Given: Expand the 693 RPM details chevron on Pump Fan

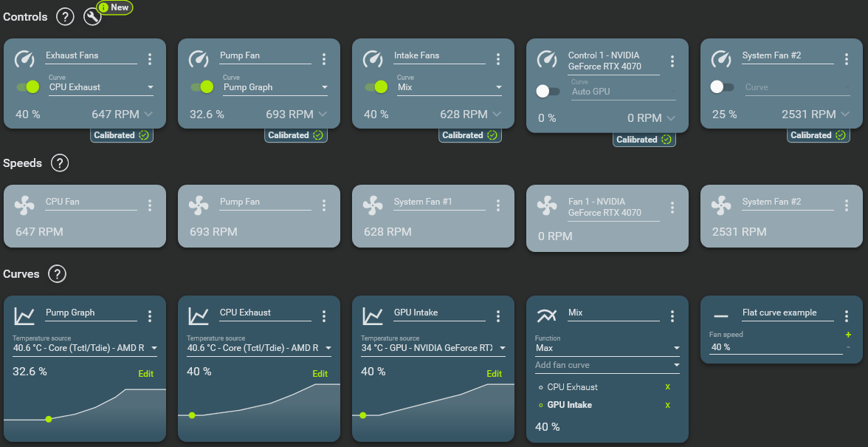Looking at the screenshot, I should (x=323, y=114).
